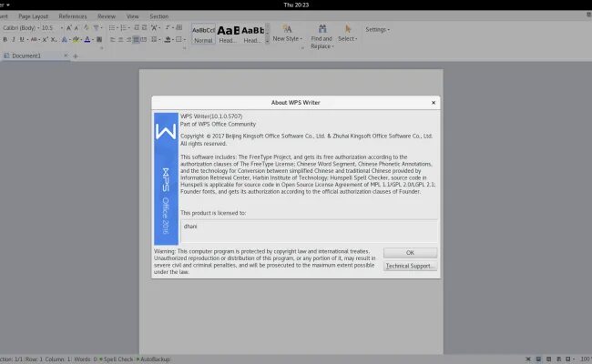Open the Page Layout ribbon tab
Viewport: 592px width, 364px height.
[33, 16]
